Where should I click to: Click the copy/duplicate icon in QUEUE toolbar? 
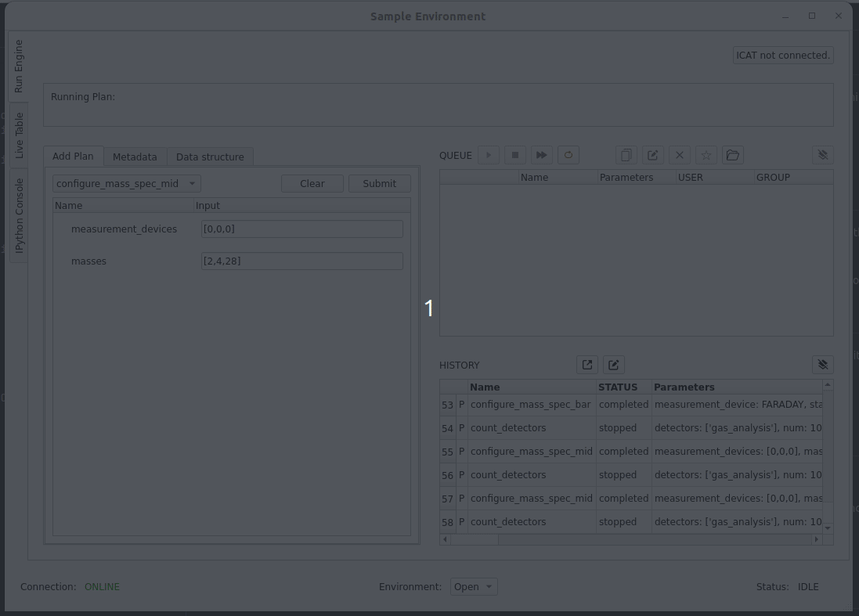[626, 155]
